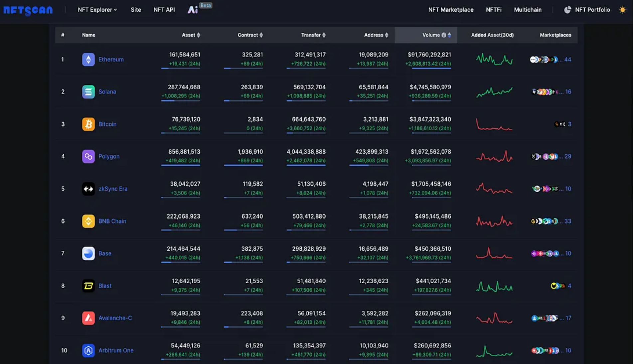633x364 pixels.
Task: Click Avalanche-C marketplace icons cluster
Action: 545,318
